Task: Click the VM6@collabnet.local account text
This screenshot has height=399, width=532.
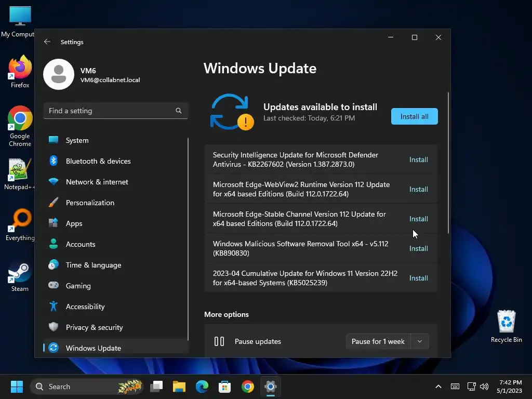Action: (110, 79)
